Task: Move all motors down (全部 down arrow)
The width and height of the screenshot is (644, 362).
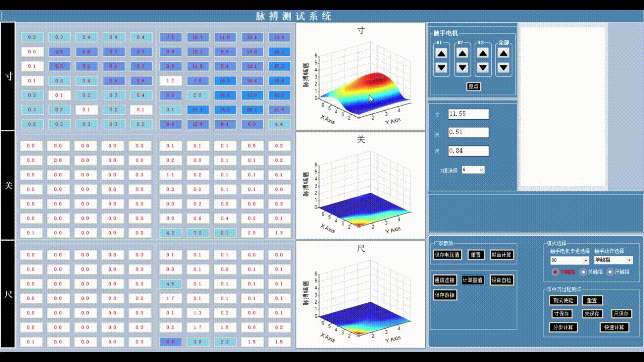Action: 503,68
